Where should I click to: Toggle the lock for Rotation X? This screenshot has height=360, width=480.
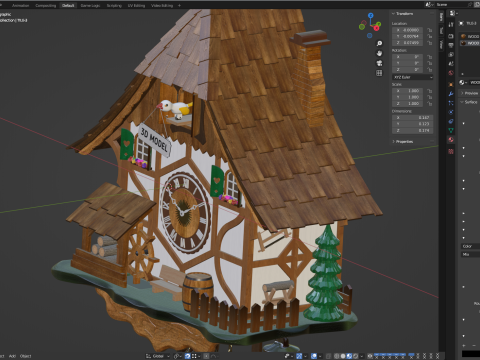point(429,57)
